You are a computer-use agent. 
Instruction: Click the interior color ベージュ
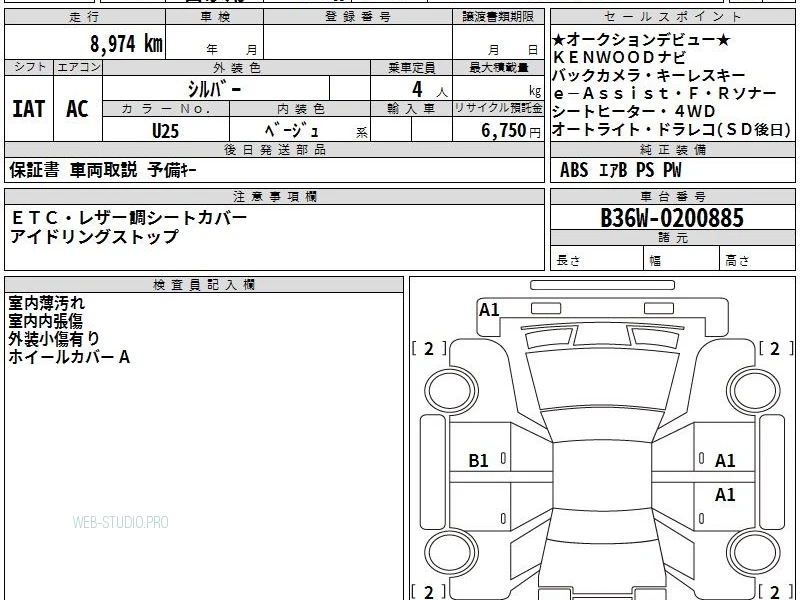[x=292, y=130]
